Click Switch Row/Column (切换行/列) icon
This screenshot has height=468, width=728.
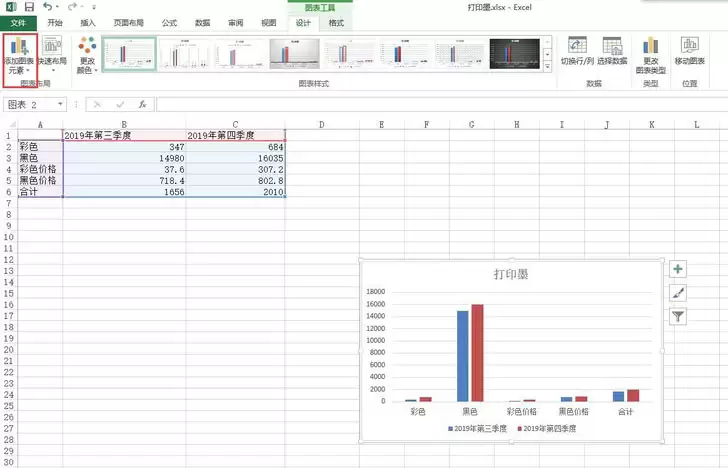578,52
